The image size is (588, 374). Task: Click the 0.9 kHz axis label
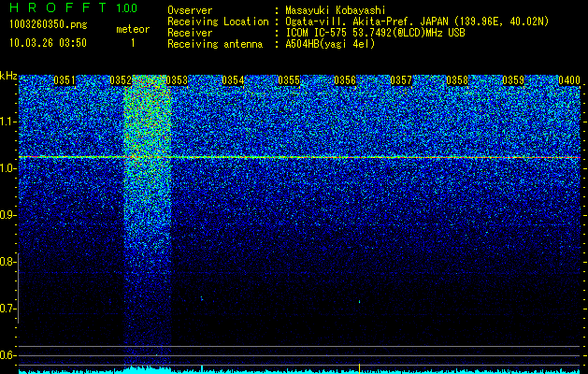coord(7,215)
